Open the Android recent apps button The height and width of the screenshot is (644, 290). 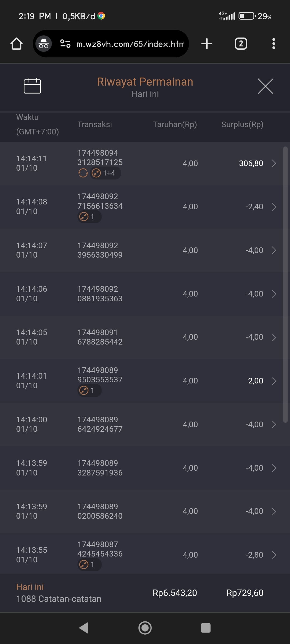pos(206,628)
